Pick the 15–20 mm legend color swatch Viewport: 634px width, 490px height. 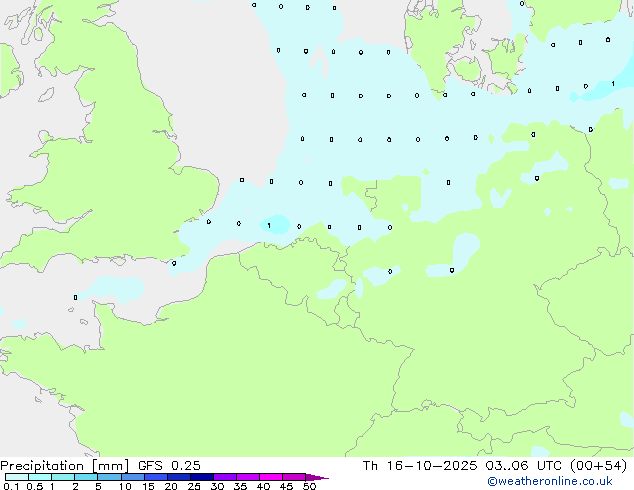(156, 477)
